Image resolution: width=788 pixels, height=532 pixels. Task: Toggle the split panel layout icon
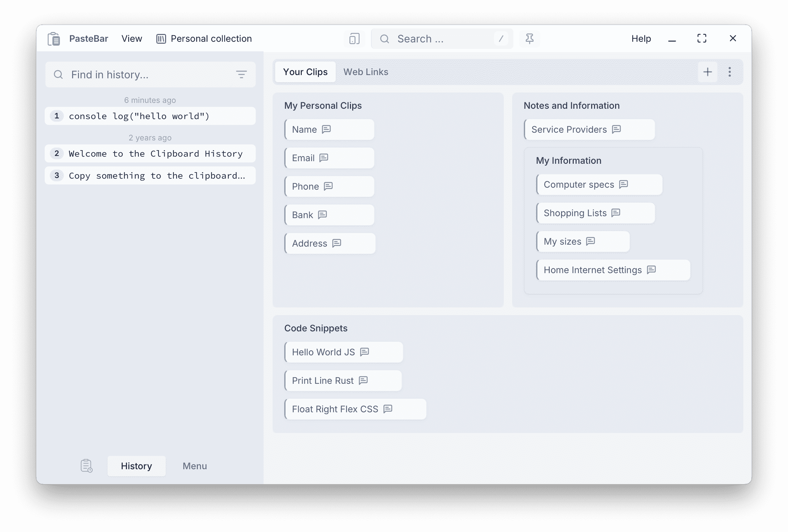pos(354,39)
